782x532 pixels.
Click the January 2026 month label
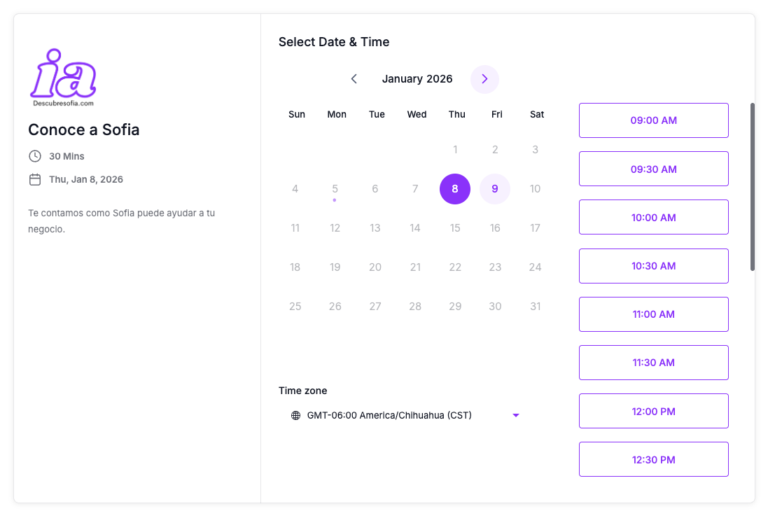coord(417,79)
